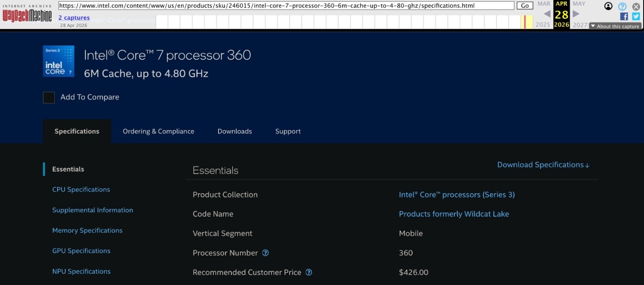This screenshot has height=285, width=644.
Task: Open Processor Number info tooltip icon
Action: pos(265,253)
